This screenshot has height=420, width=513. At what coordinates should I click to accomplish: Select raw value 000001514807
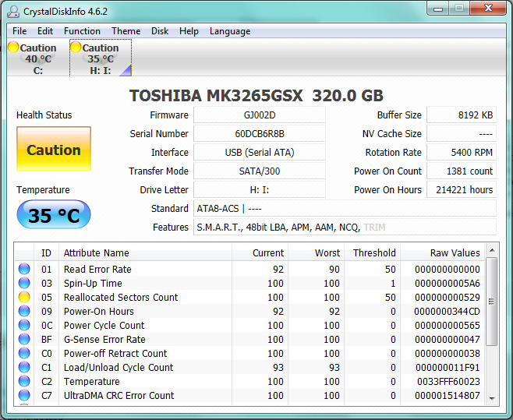click(x=448, y=396)
